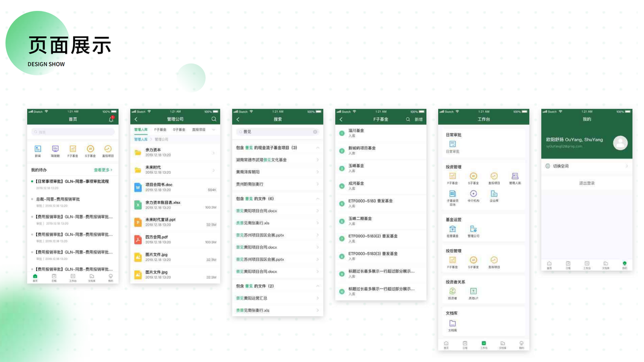Collapse the 现金流子基金项目 (3) section

click(317, 148)
